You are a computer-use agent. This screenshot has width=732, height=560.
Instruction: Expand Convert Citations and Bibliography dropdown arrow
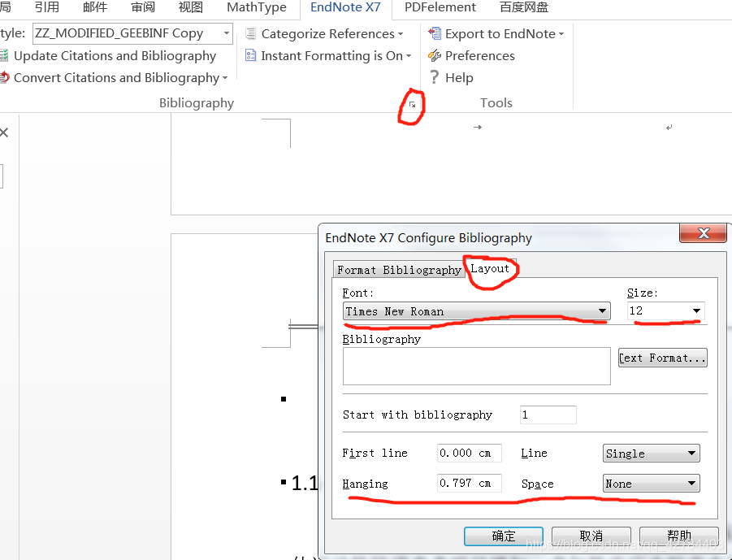225,78
